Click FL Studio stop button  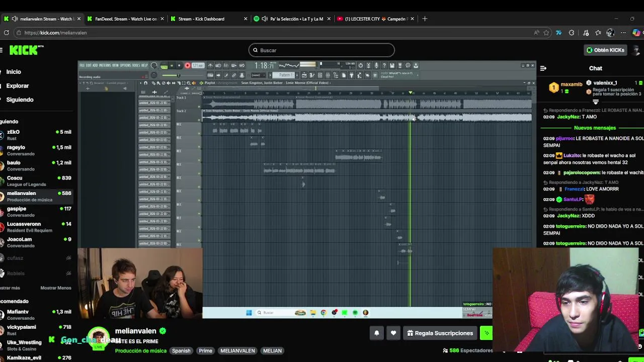pyautogui.click(x=179, y=65)
